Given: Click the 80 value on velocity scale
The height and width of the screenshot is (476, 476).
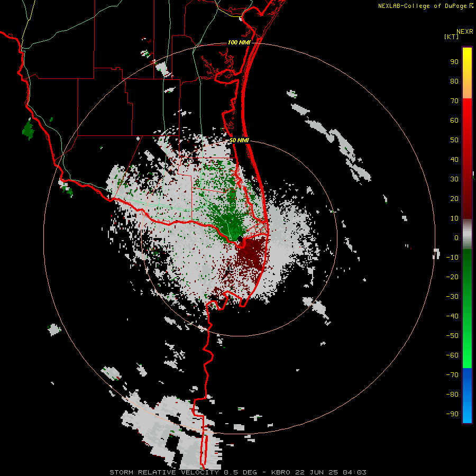Looking at the screenshot, I should [454, 81].
